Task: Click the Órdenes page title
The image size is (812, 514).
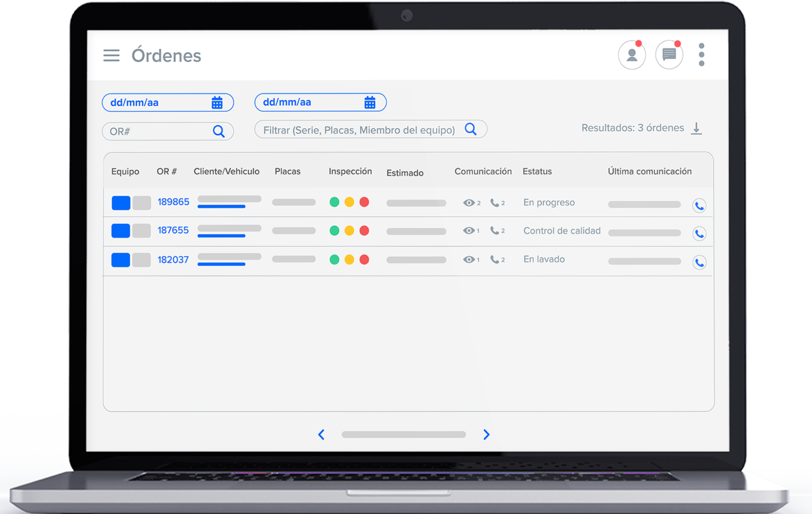Action: tap(166, 55)
